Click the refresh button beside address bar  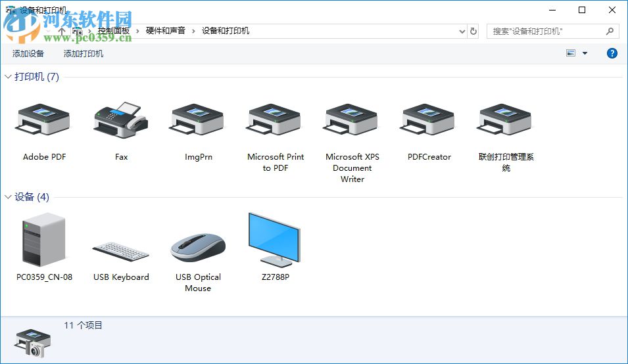pyautogui.click(x=473, y=31)
